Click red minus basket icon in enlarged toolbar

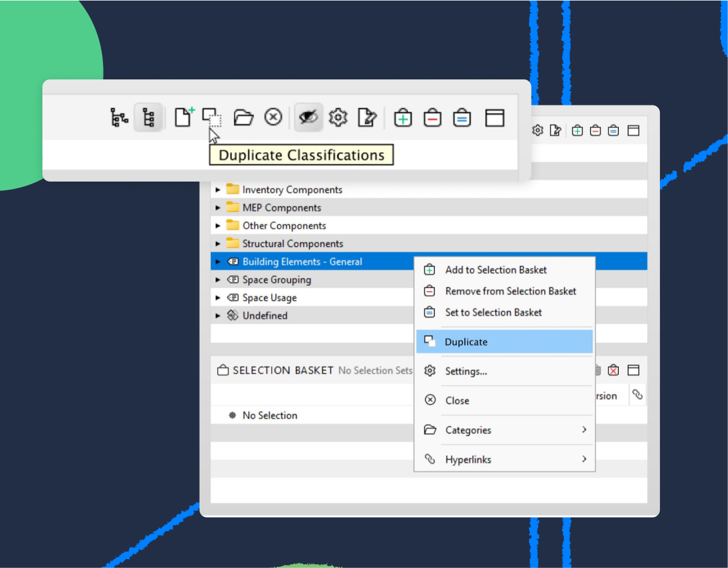pyautogui.click(x=432, y=118)
